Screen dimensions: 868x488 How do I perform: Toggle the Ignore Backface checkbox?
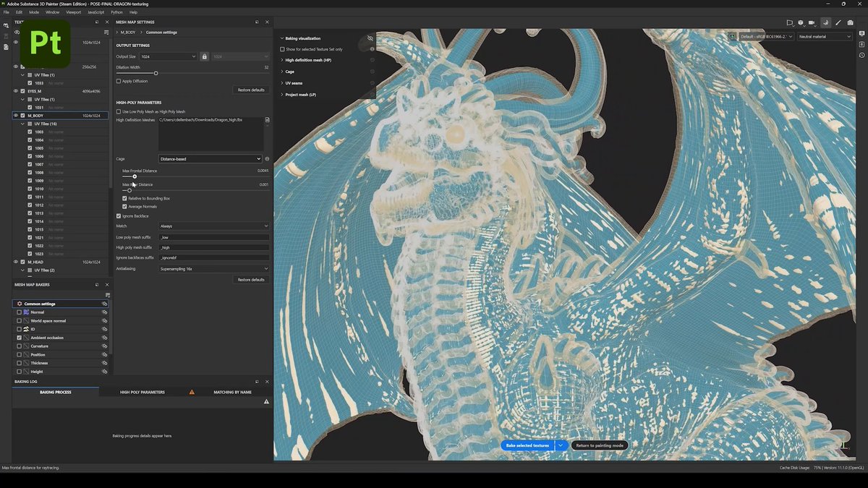click(119, 216)
